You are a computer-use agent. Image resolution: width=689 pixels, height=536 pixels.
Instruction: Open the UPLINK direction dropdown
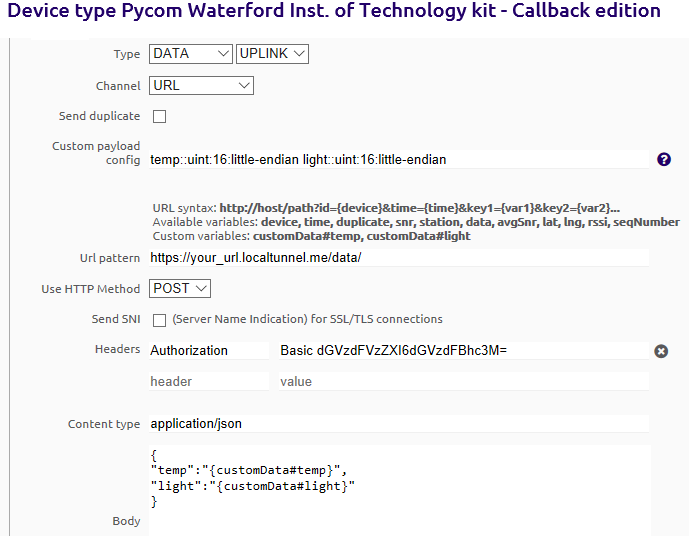coord(272,54)
